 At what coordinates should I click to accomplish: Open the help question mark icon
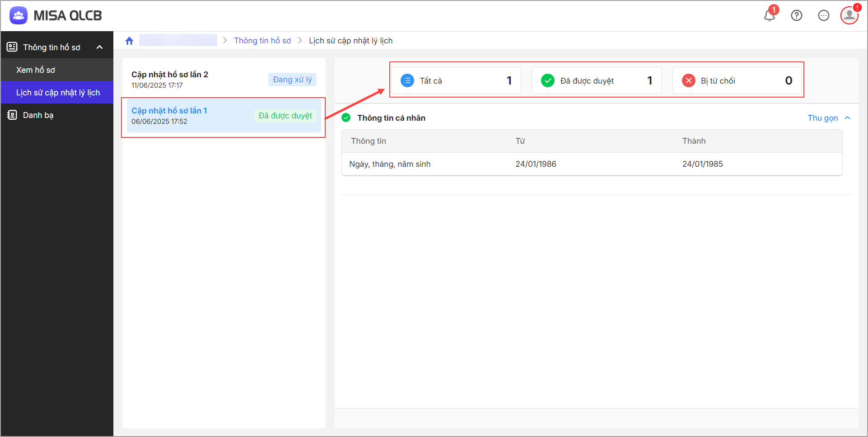[x=797, y=15]
